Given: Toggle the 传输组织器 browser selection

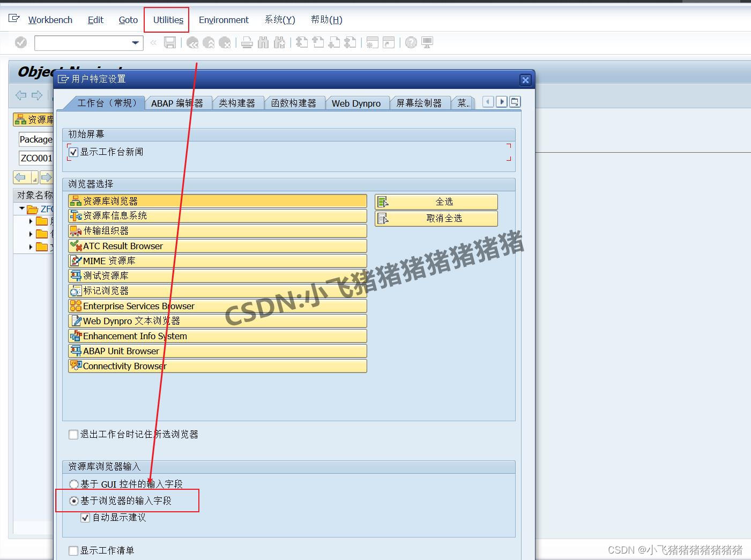Looking at the screenshot, I should click(x=217, y=231).
